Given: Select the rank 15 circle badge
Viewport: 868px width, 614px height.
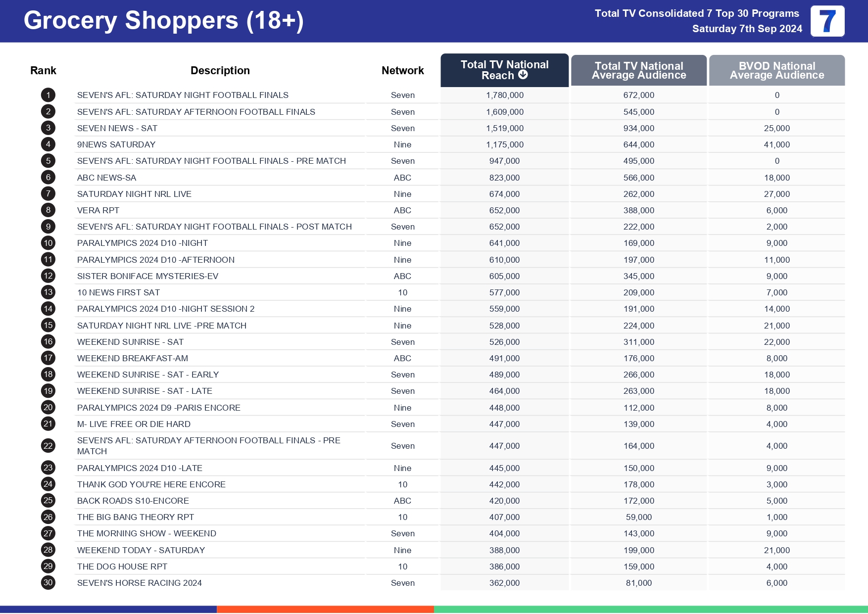Looking at the screenshot, I should [x=48, y=325].
